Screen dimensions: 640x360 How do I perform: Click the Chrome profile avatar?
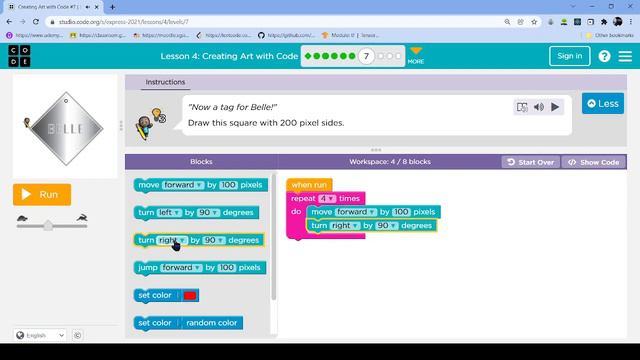click(618, 22)
